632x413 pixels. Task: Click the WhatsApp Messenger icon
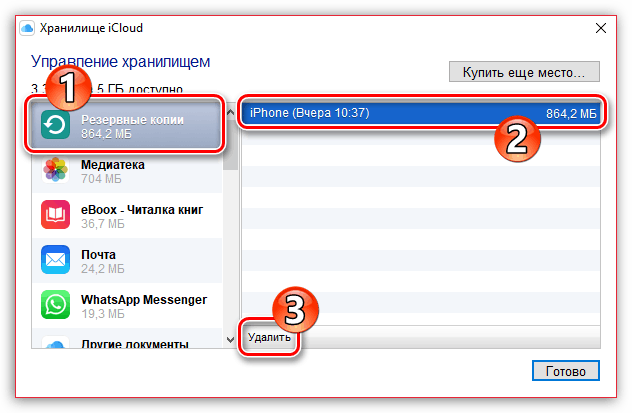55,305
